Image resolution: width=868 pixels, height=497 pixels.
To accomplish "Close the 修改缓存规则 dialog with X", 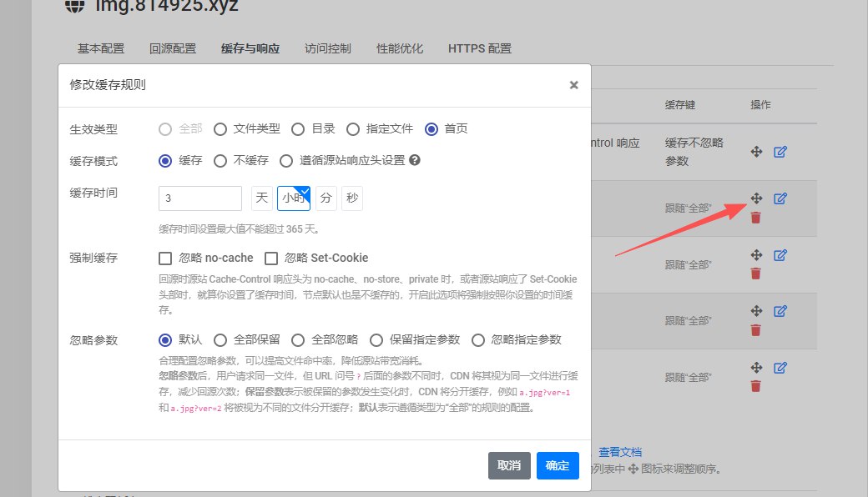I will [573, 85].
